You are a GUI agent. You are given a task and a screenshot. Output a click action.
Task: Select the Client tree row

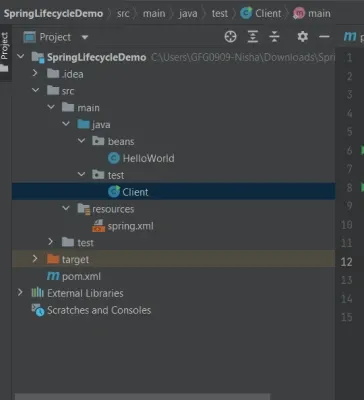click(174, 191)
